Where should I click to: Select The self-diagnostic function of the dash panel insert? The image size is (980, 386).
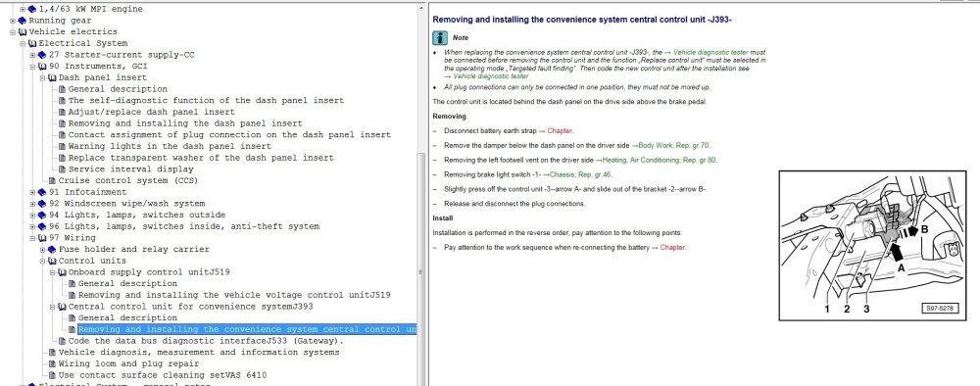coord(206,101)
